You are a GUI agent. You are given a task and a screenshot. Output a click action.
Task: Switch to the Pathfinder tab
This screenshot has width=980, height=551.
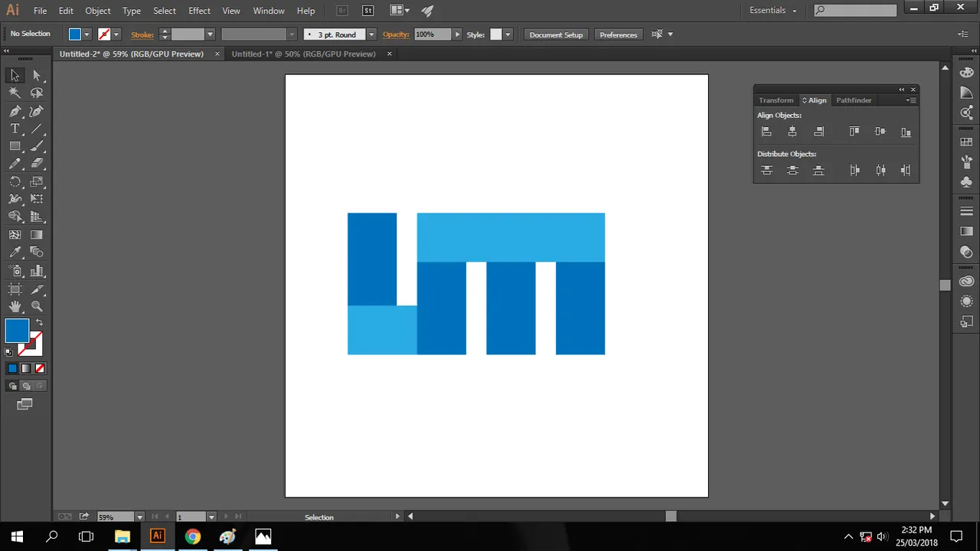854,100
